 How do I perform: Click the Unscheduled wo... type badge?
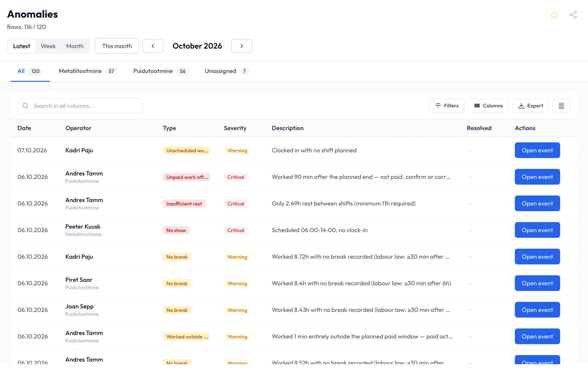coord(187,150)
